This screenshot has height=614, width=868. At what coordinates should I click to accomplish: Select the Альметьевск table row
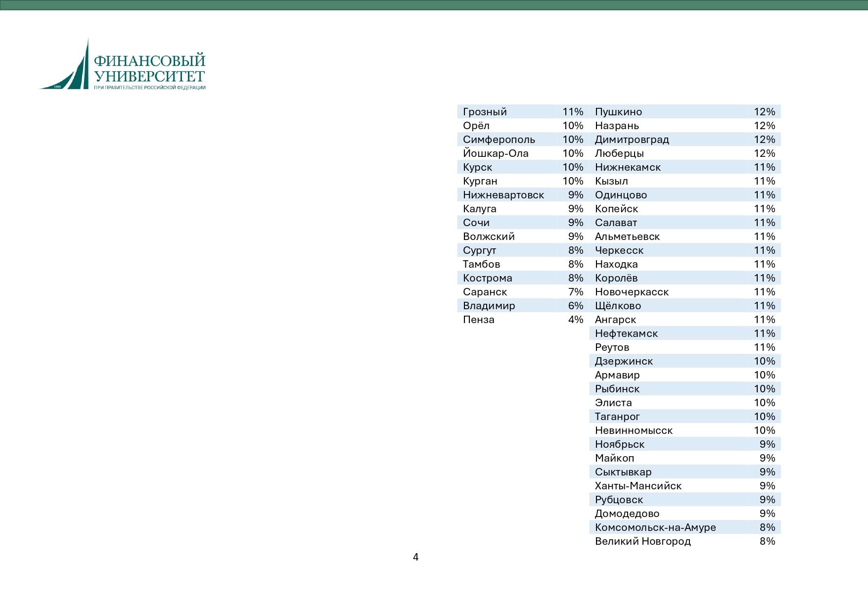(685, 236)
